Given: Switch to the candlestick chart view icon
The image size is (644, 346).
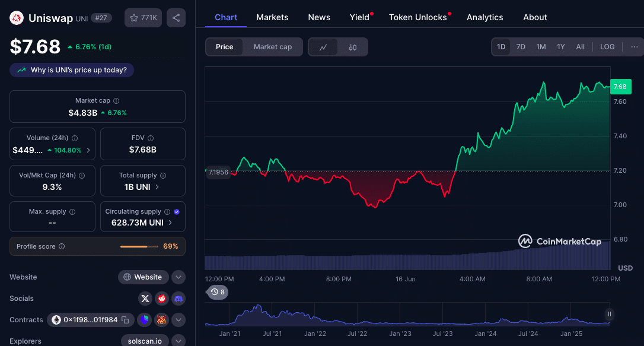Looking at the screenshot, I should (x=353, y=47).
